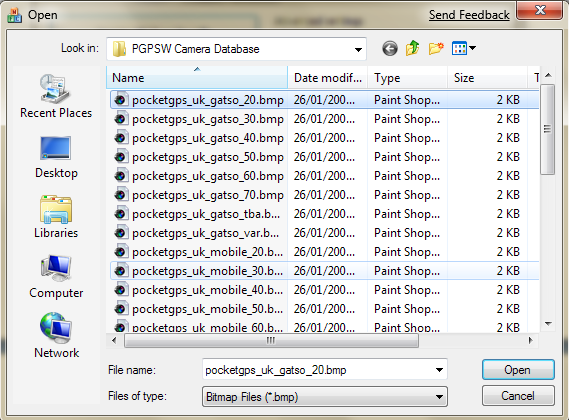
Task: Sort files by Size column
Action: 487,78
